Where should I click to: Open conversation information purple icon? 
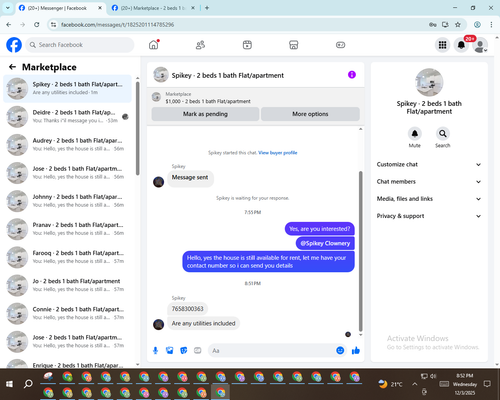[x=352, y=75]
